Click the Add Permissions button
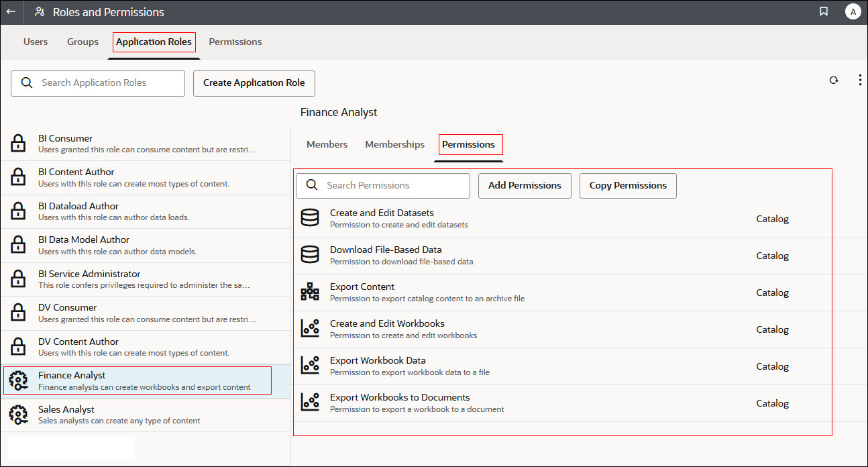 tap(525, 185)
